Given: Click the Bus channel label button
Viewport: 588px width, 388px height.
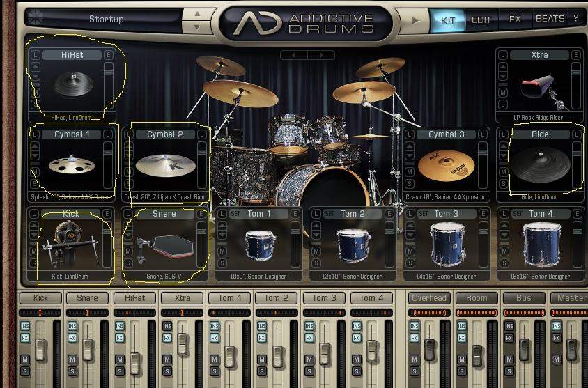Looking at the screenshot, I should (524, 298).
